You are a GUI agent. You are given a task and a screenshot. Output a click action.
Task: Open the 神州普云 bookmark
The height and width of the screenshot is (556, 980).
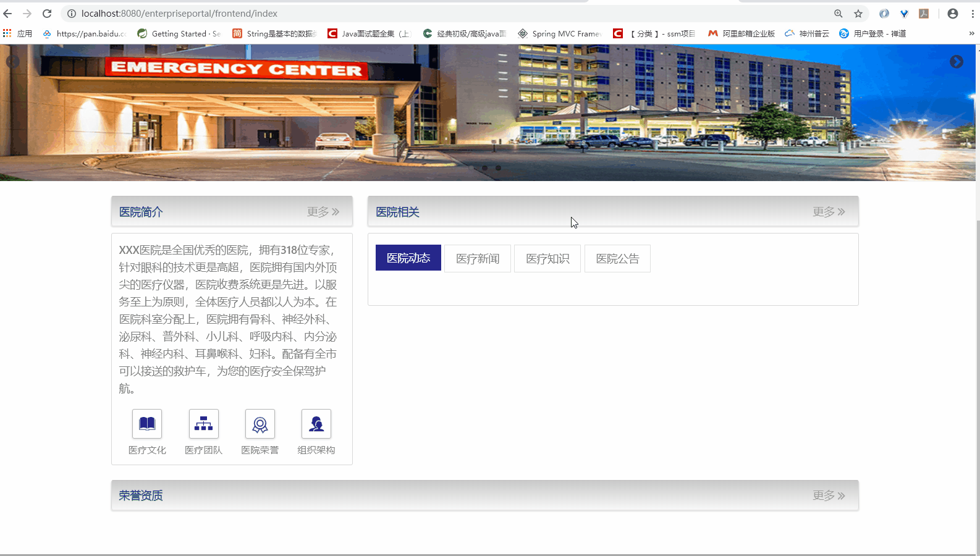pos(807,33)
